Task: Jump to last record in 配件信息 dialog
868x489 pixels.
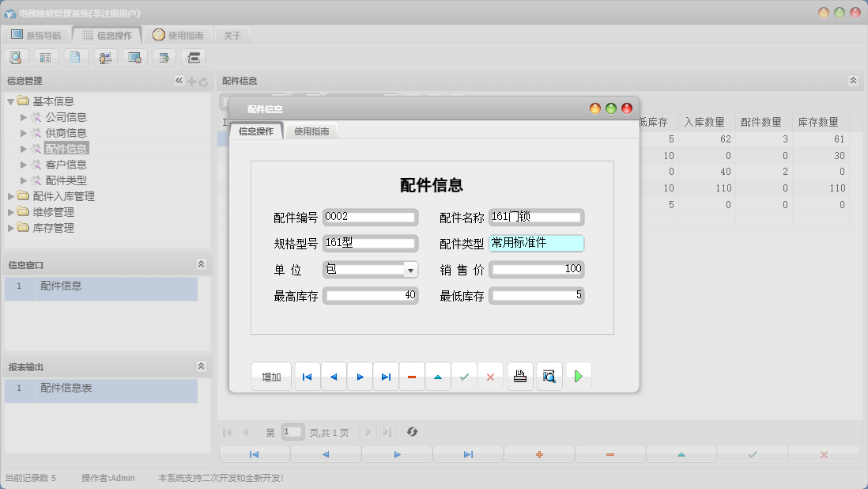Action: (386, 377)
